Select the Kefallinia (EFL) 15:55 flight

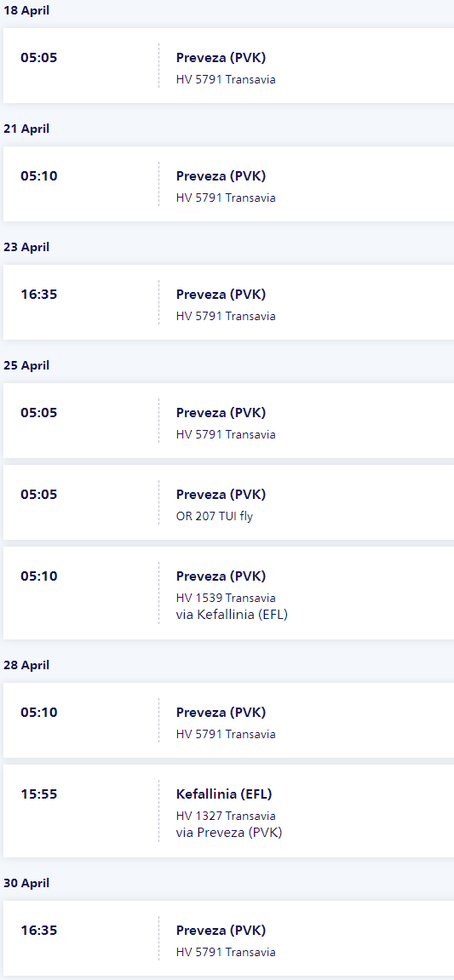[x=229, y=811]
